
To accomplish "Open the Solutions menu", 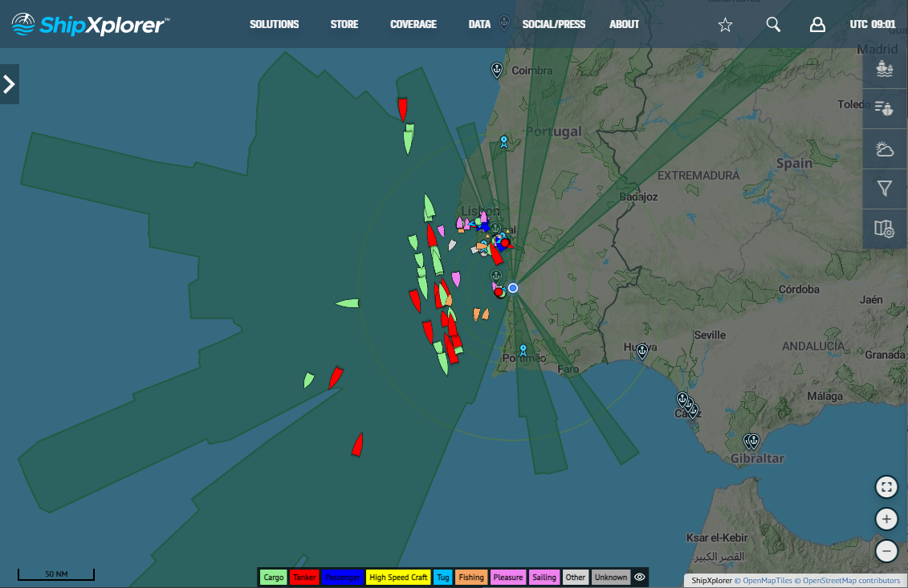I will (x=274, y=25).
